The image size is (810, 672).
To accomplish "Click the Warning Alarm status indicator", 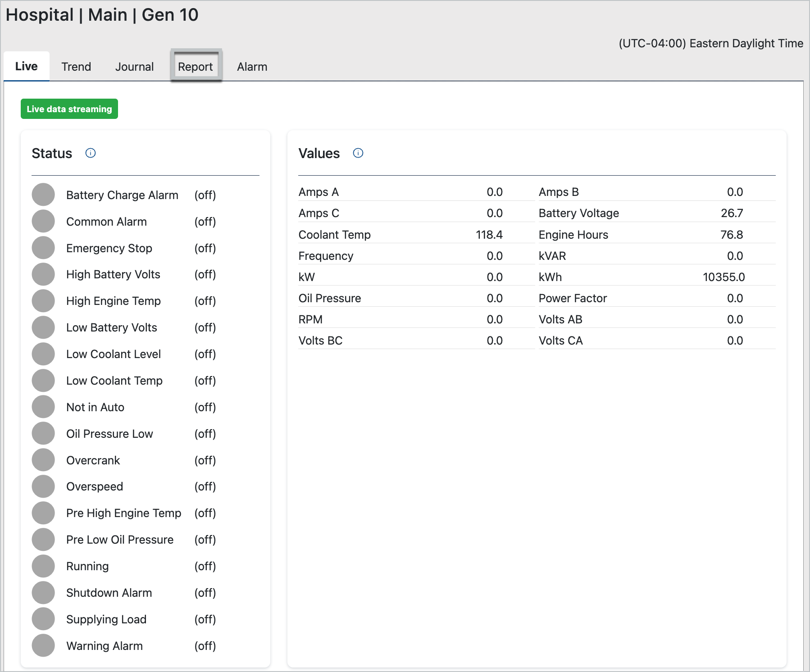I will point(43,646).
